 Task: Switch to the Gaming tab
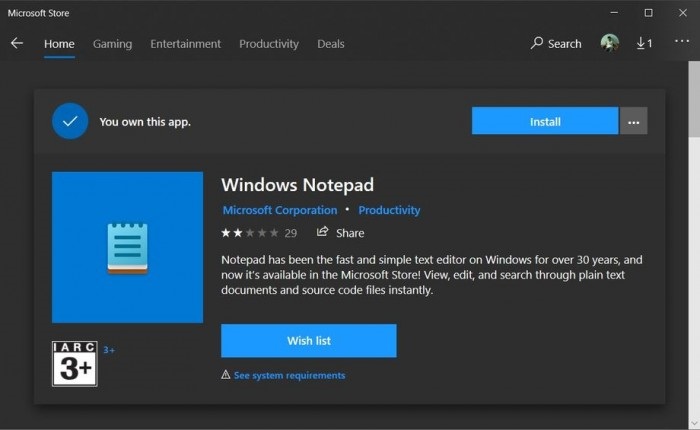(112, 44)
